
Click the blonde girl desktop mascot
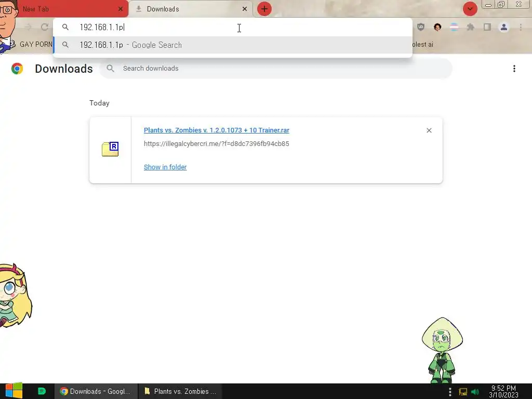[15, 296]
